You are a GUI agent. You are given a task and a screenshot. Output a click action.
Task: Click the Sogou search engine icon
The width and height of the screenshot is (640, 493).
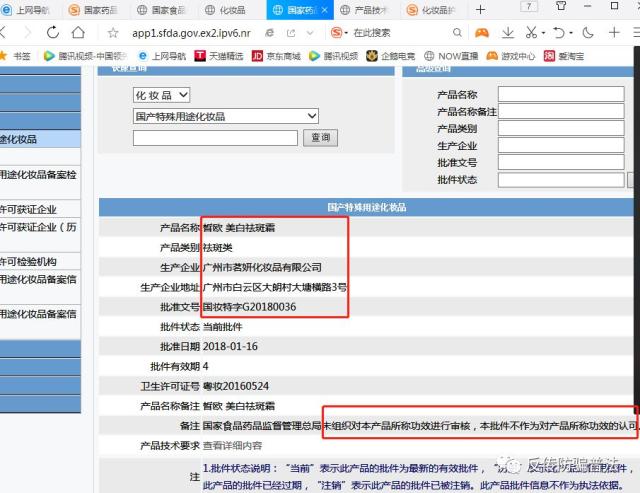pos(339,33)
